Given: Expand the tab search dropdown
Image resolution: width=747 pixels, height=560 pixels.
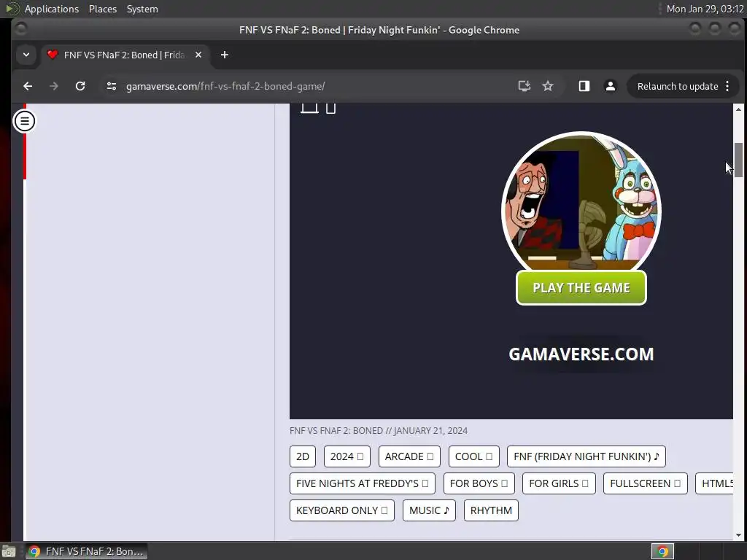Looking at the screenshot, I should (26, 55).
